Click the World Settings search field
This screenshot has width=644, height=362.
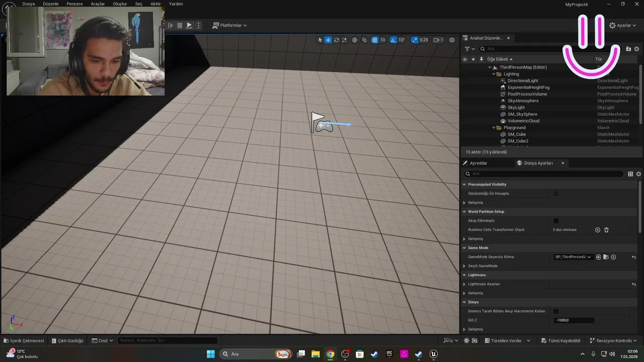click(x=543, y=174)
